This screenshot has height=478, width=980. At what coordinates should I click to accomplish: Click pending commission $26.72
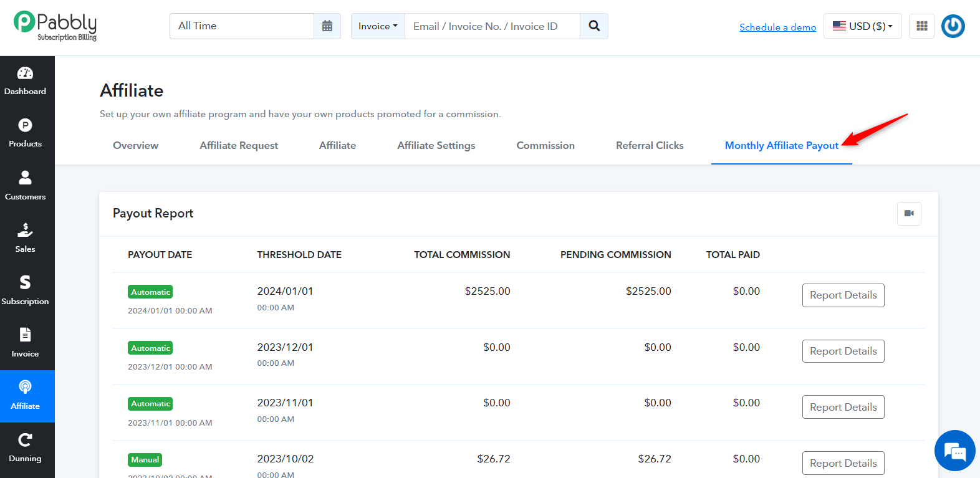655,459
